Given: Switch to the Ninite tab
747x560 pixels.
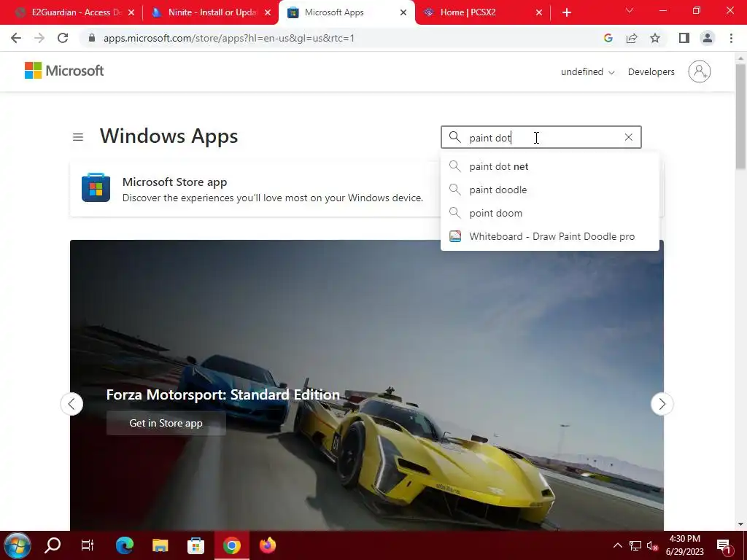Looking at the screenshot, I should [209, 12].
